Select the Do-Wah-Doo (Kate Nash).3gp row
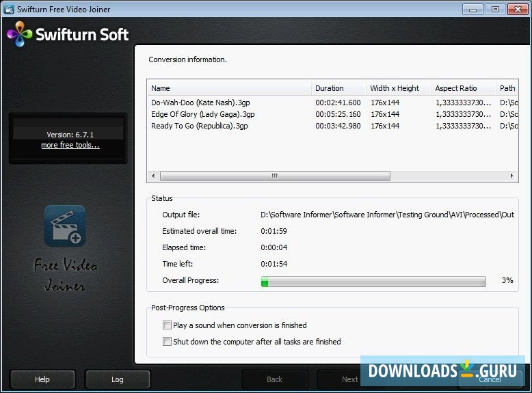532x393 pixels. click(x=332, y=103)
